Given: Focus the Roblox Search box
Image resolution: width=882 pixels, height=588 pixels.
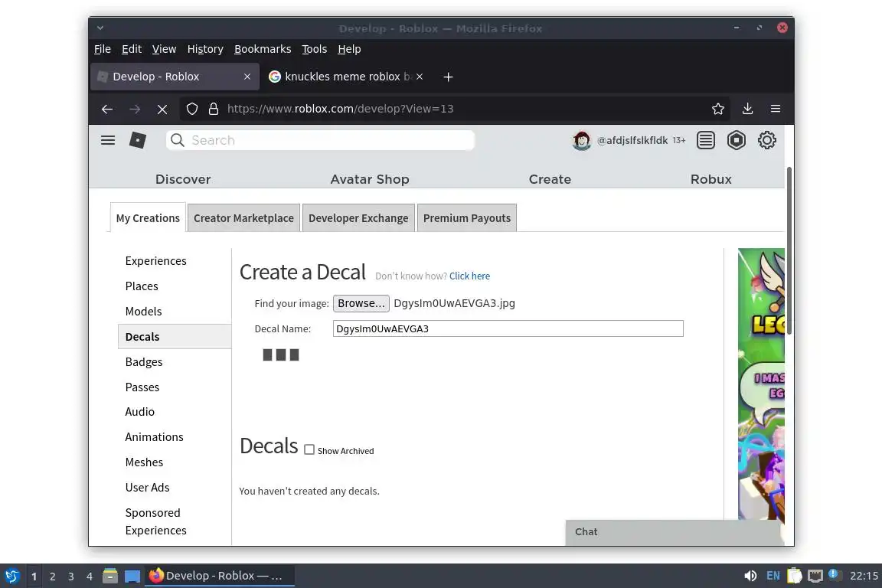Looking at the screenshot, I should 321,140.
